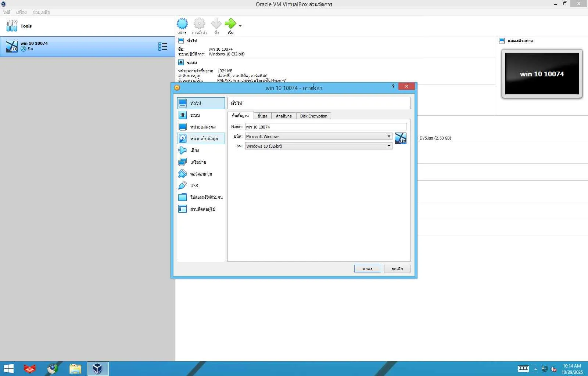Click the ยกเลิก (Cancel) button in the dialog
The height and width of the screenshot is (376, 588).
click(x=397, y=269)
